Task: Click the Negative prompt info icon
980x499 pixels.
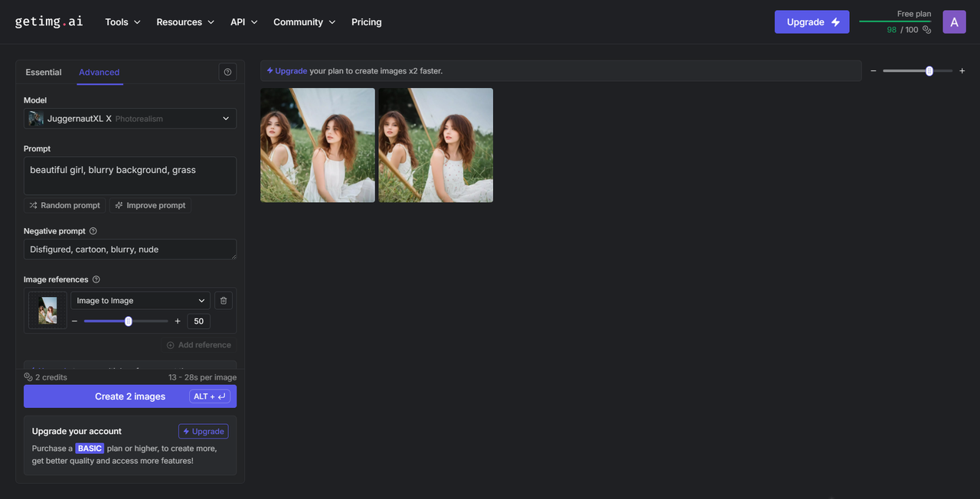Action: (x=93, y=231)
